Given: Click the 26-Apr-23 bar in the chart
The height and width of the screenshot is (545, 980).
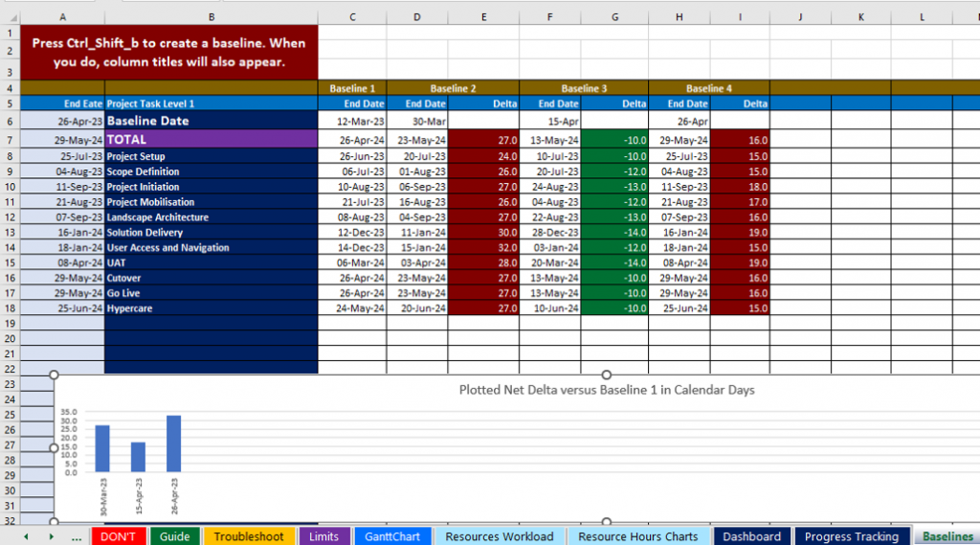Looking at the screenshot, I should (x=173, y=443).
